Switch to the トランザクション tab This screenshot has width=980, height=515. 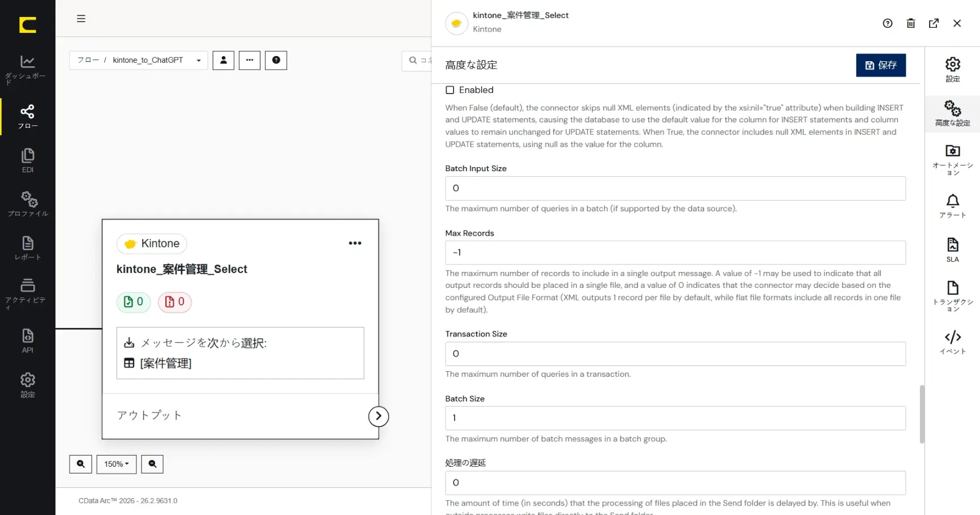pos(953,296)
